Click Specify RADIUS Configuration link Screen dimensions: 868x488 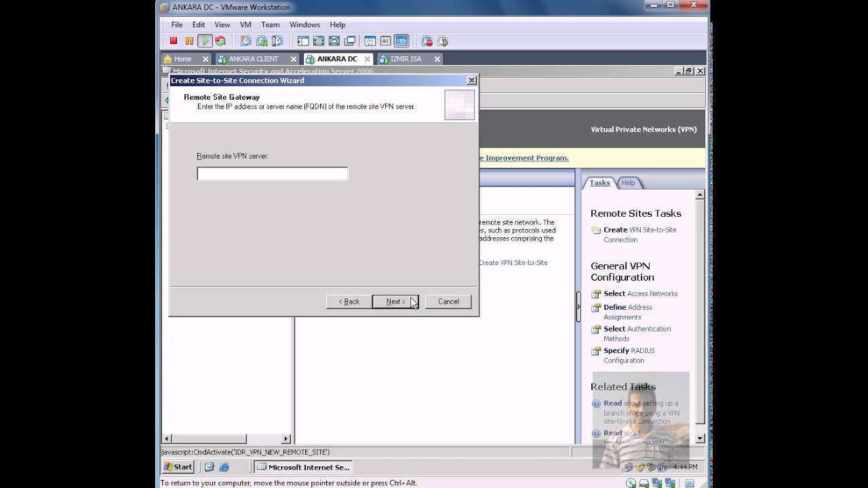629,355
